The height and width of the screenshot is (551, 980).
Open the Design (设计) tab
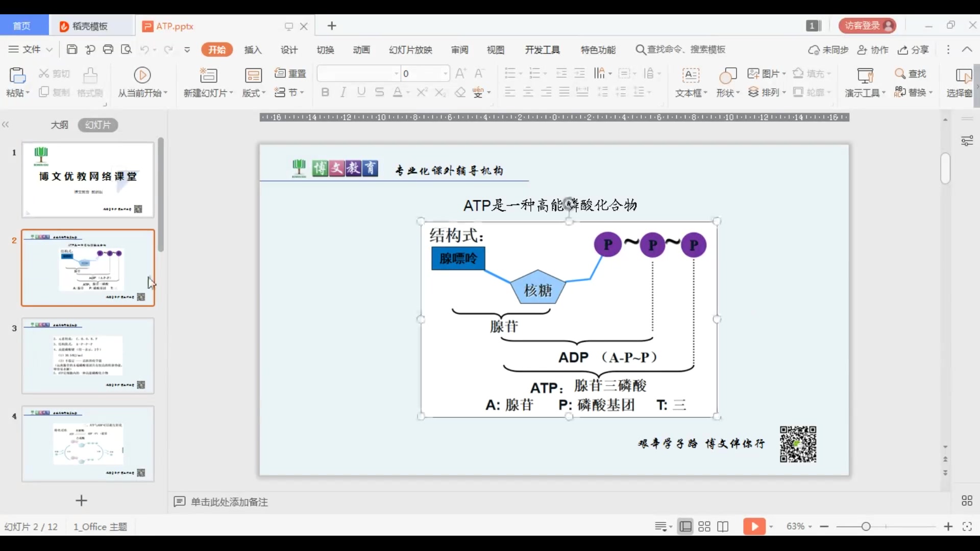click(289, 49)
